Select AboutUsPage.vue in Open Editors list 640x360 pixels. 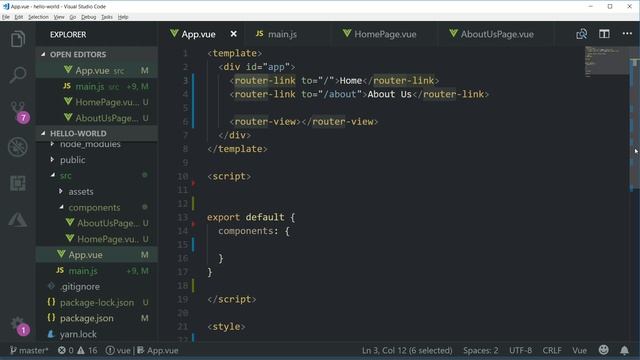click(x=97, y=118)
